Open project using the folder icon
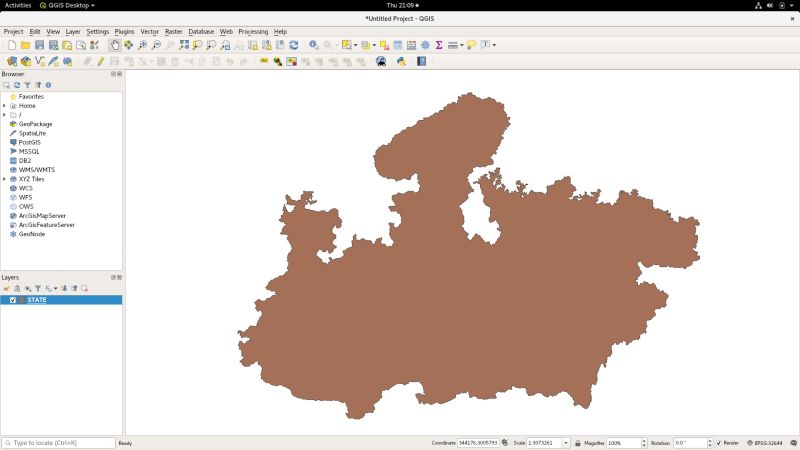Screen dimensions: 800x450 point(26,45)
